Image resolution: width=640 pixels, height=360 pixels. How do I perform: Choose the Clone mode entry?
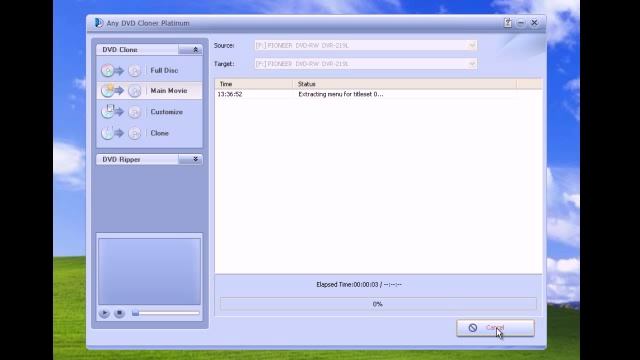149,133
